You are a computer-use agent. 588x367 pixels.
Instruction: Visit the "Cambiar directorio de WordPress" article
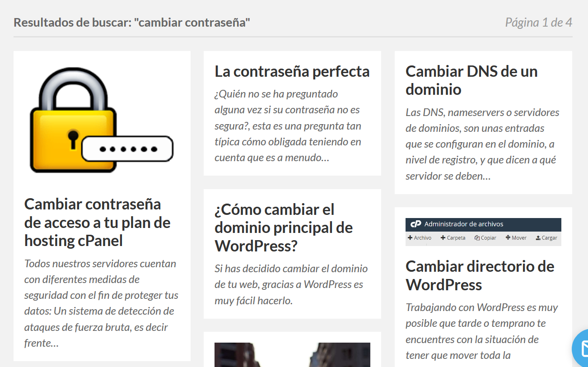pyautogui.click(x=480, y=276)
